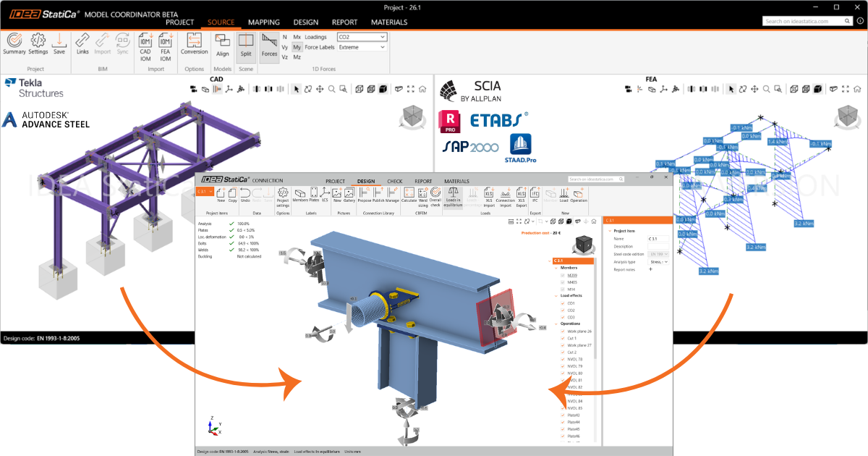This screenshot has width=868, height=456.
Task: Click Copy item in Connection window
Action: [x=233, y=195]
